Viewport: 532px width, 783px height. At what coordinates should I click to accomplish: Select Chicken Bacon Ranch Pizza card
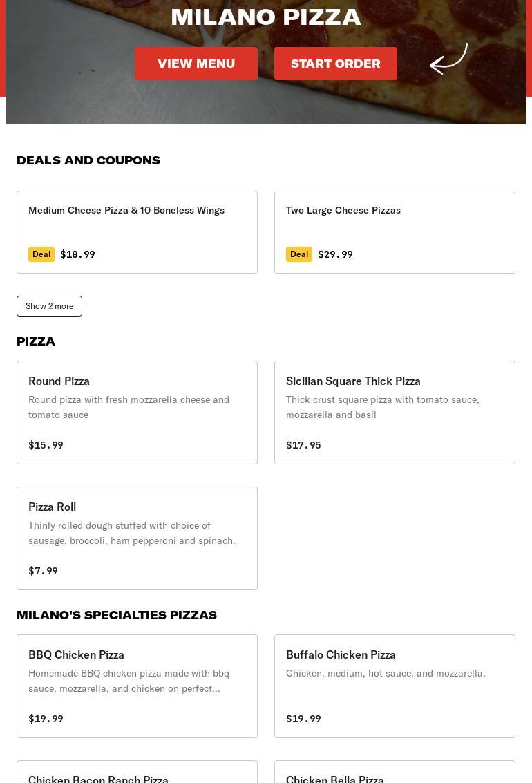137,774
